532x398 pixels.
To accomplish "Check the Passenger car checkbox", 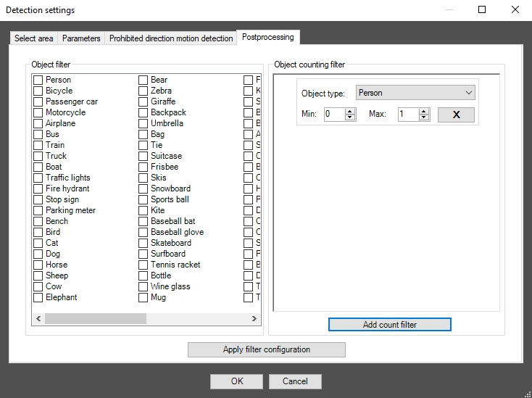I will [x=38, y=101].
